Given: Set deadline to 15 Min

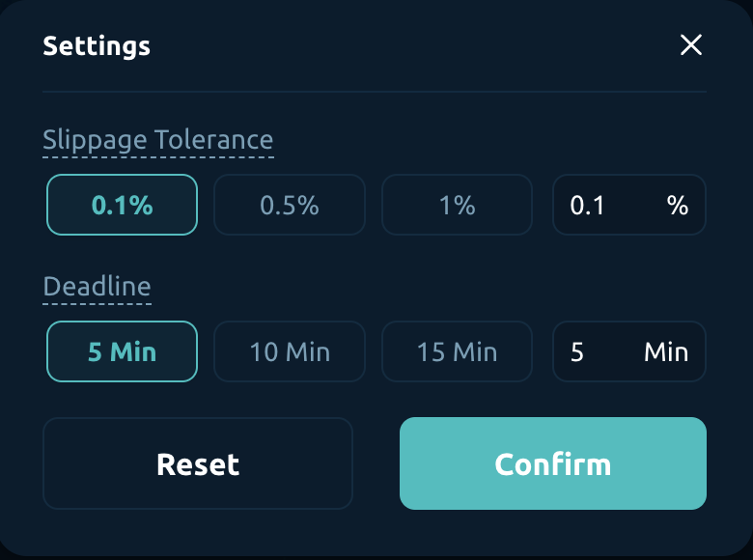Looking at the screenshot, I should pyautogui.click(x=457, y=351).
